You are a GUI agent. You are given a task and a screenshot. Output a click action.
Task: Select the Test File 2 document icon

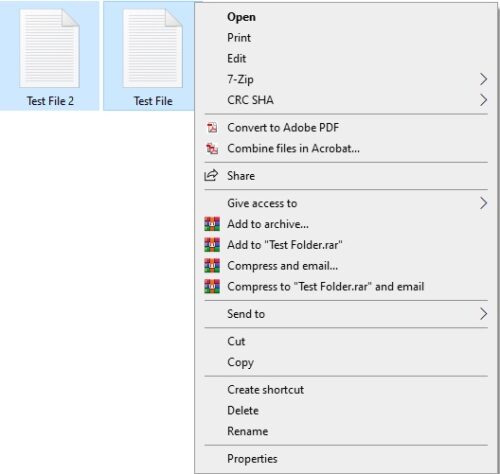49,48
